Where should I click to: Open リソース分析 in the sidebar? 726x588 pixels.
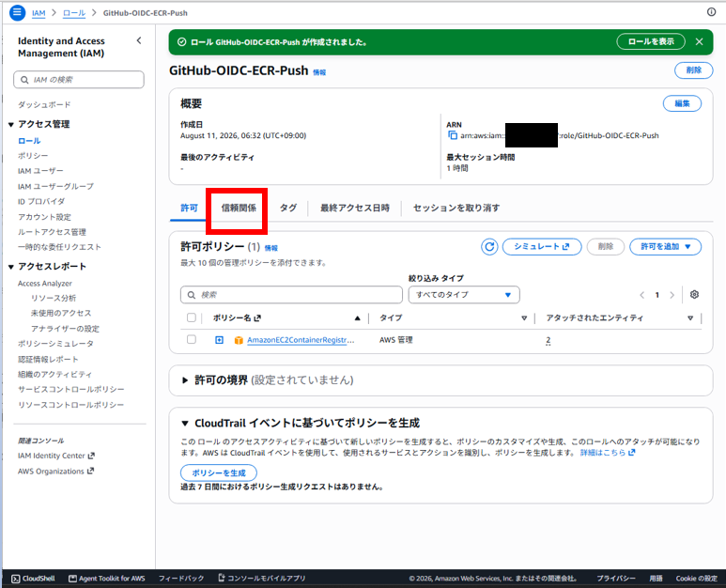54,298
